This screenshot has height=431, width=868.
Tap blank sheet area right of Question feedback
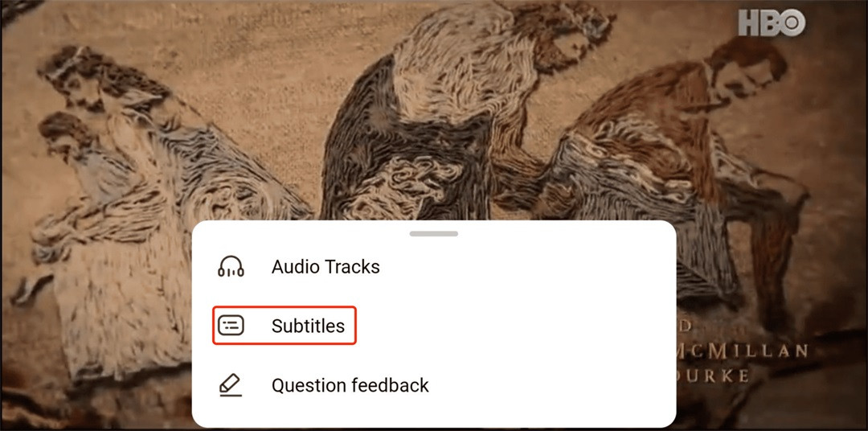554,385
